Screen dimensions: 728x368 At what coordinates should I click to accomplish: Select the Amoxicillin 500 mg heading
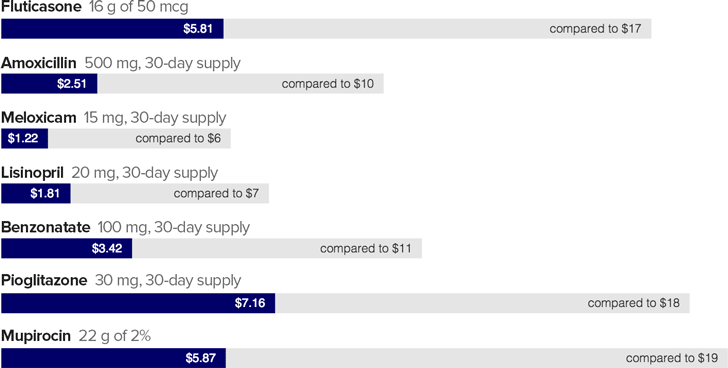pos(121,63)
